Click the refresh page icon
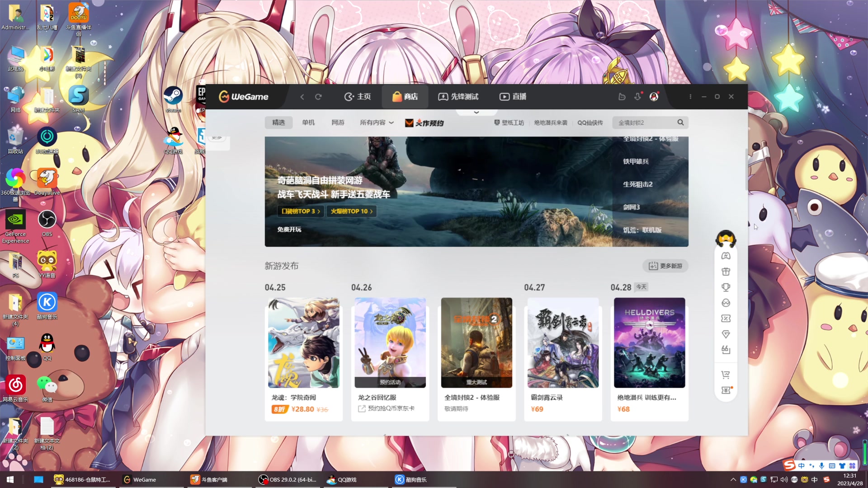Viewport: 868px width, 488px height. point(318,97)
